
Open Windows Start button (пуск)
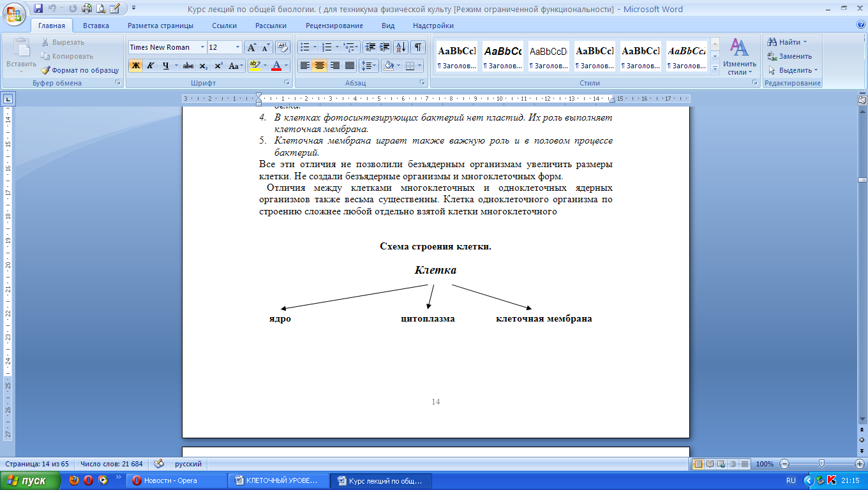pyautogui.click(x=31, y=480)
